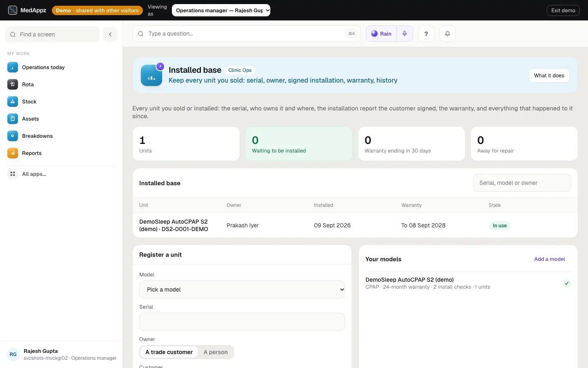Screen dimensions: 588x368
Task: Click the Exit demo button
Action: [x=563, y=10]
